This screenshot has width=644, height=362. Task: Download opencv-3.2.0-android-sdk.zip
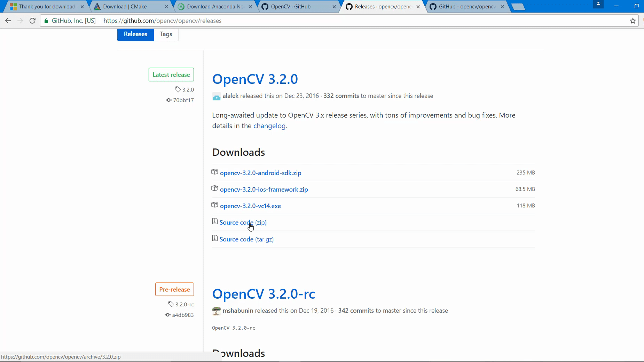coord(260,173)
